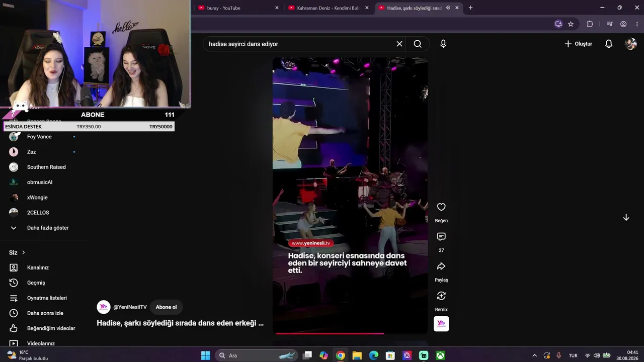The width and height of the screenshot is (644, 362).
Task: Close the 'Hadise, şarkı söylediği' tab
Action: (457, 8)
